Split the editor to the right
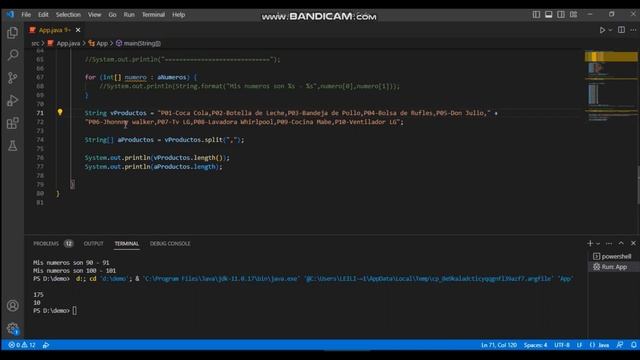Viewport: 640px width, 360px height. (621, 30)
